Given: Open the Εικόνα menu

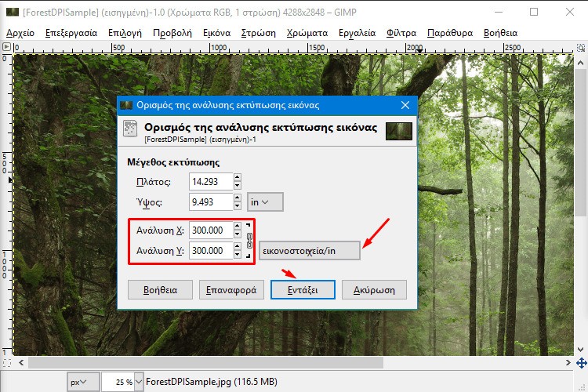Looking at the screenshot, I should (216, 33).
